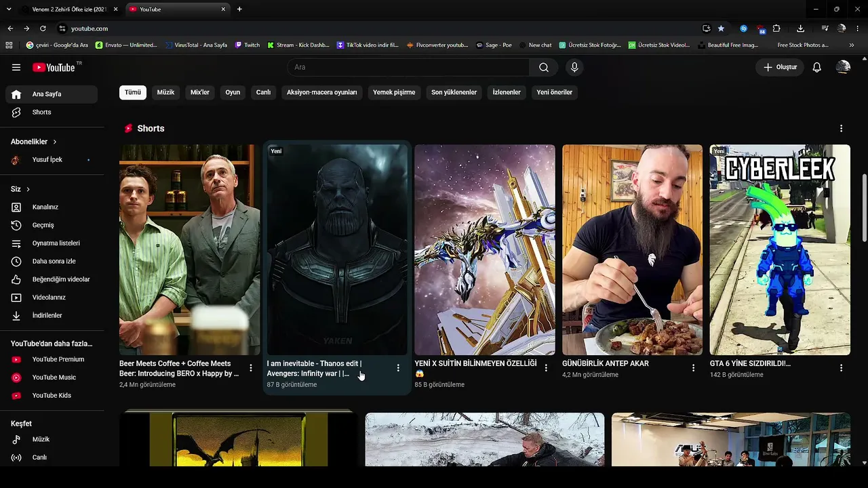Viewport: 868px width, 488px height.
Task: Open Shorts from the sidebar
Action: pos(52,112)
